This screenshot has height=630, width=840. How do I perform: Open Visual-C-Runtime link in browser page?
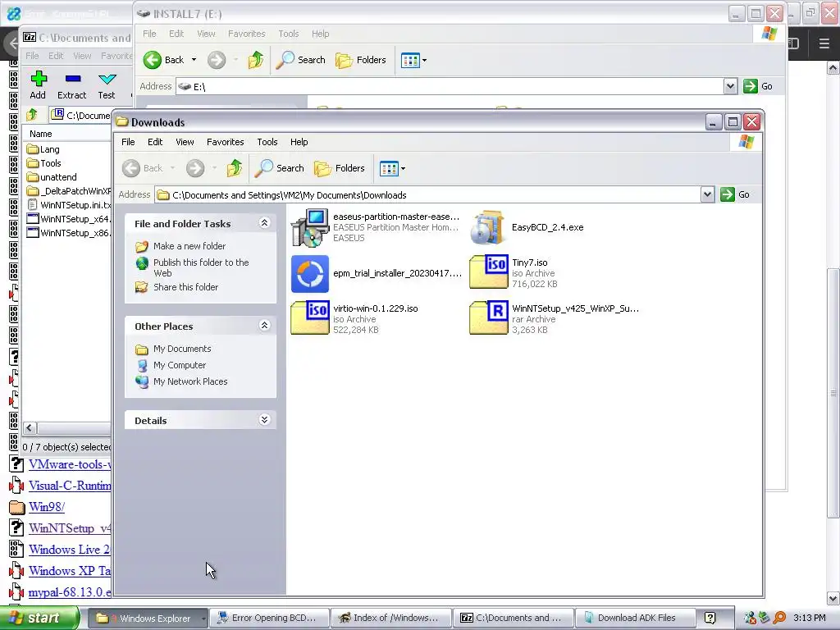pyautogui.click(x=70, y=486)
